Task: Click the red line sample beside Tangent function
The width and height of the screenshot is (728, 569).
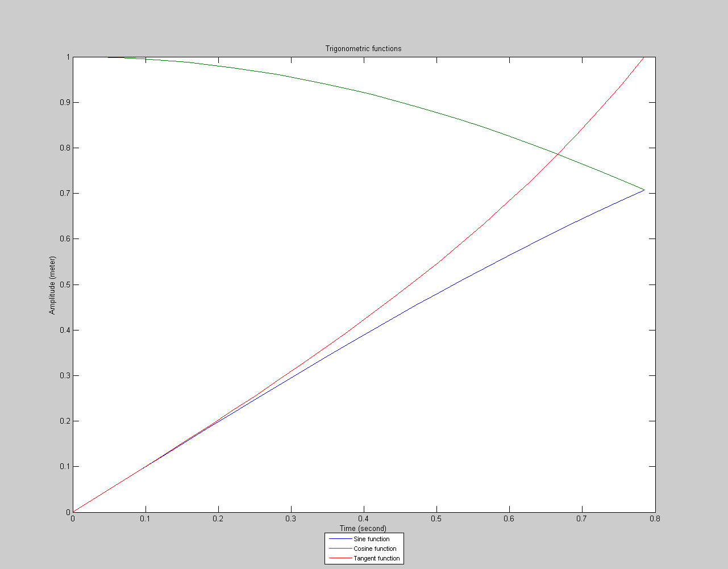Action: tap(339, 558)
